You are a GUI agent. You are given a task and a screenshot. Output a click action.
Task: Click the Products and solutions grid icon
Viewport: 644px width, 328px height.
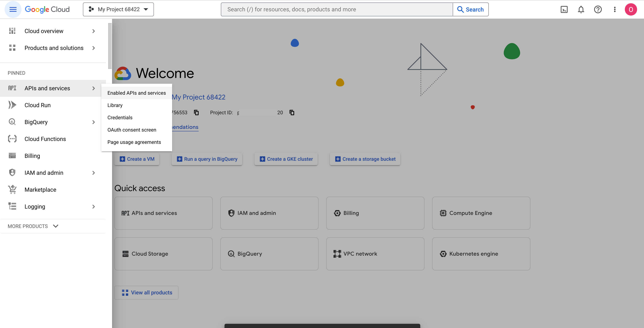click(12, 48)
